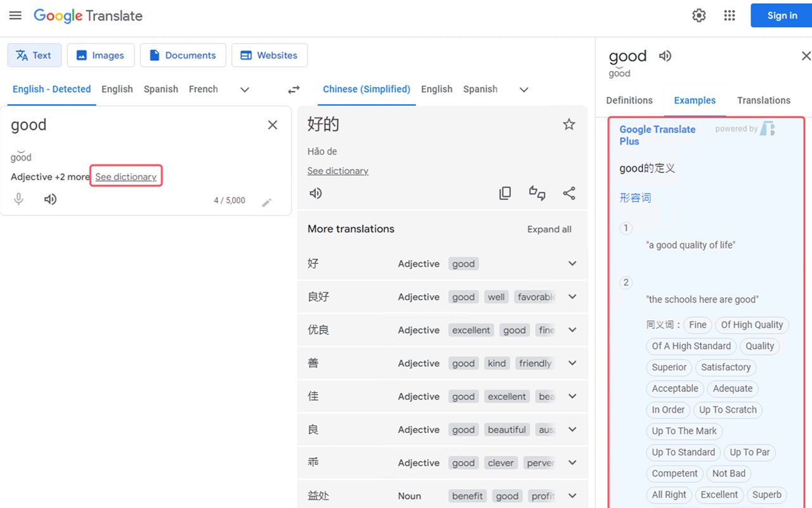The image size is (812, 508).
Task: Expand the 益处 translation row
Action: coord(572,496)
